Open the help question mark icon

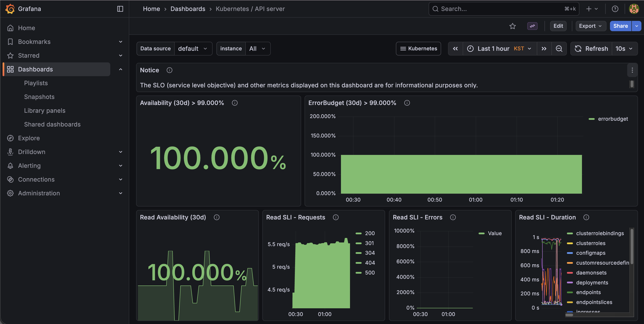[615, 9]
